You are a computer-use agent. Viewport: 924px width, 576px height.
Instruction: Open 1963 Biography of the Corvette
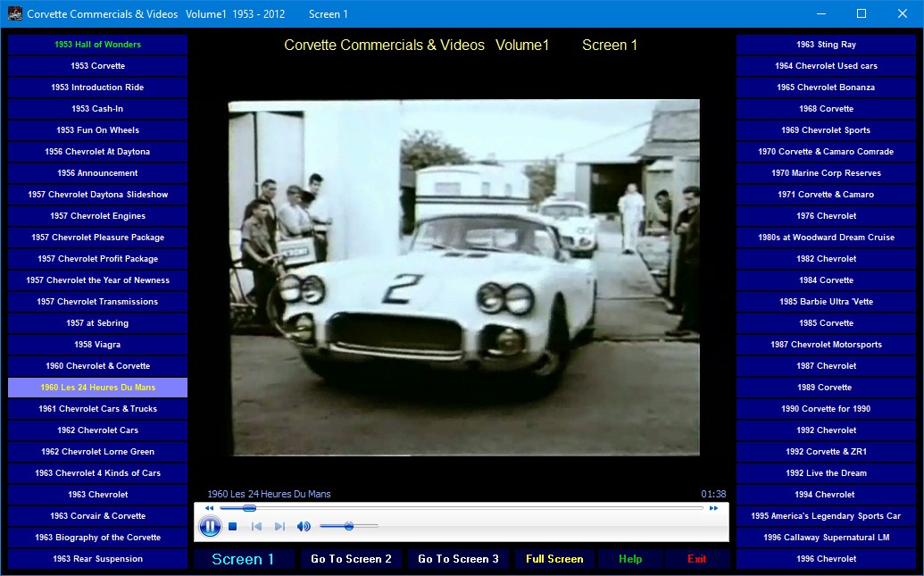coord(98,537)
